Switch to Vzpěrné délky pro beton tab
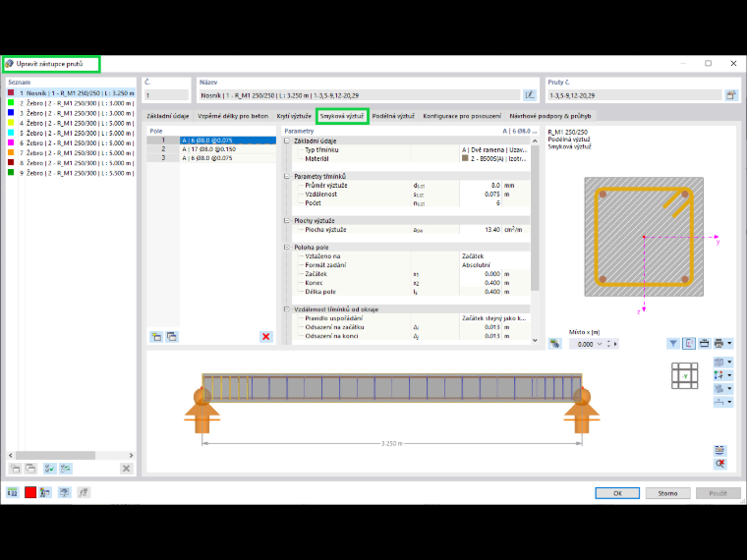The height and width of the screenshot is (560, 747). (233, 116)
